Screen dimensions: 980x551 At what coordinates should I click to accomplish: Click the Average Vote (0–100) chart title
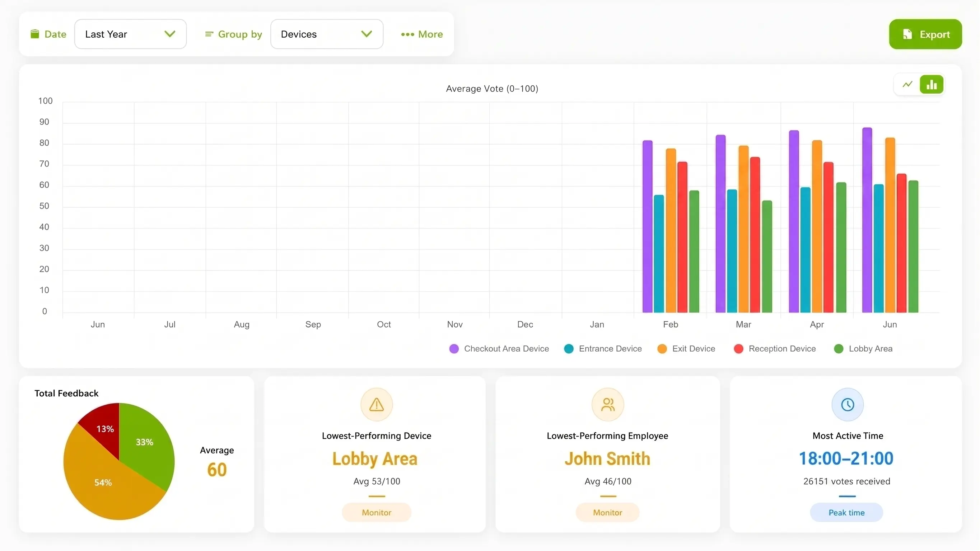(x=492, y=89)
